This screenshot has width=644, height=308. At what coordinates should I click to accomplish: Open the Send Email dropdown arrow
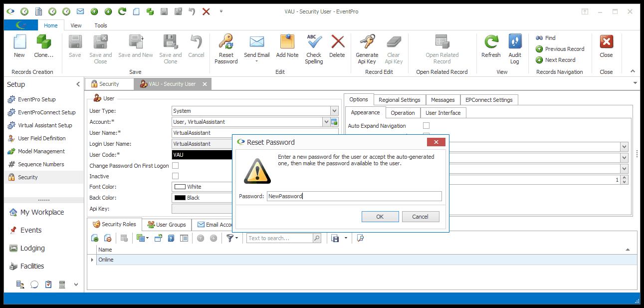pos(256,62)
